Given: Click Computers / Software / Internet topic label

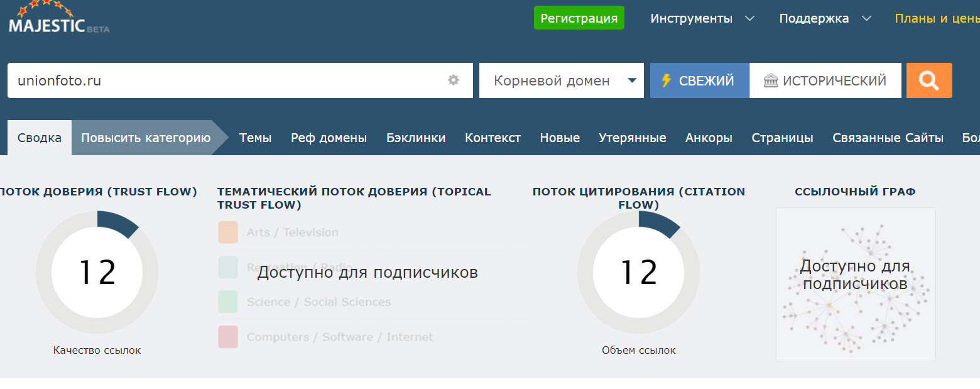Looking at the screenshot, I should point(340,337).
